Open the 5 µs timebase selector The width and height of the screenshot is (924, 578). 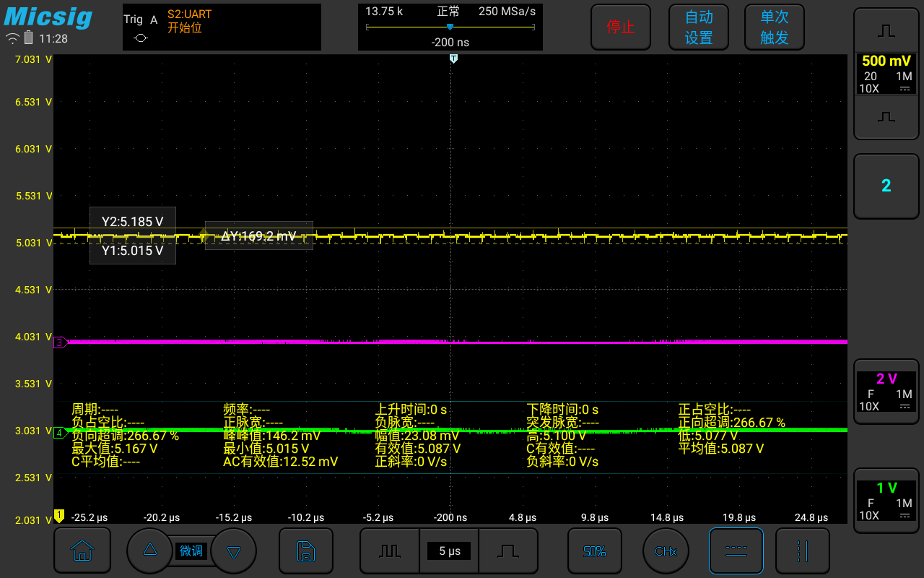click(x=449, y=551)
